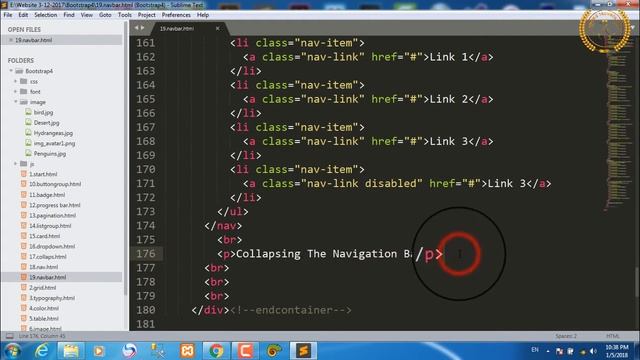Launch Internet Explorer from taskbar

42,351
